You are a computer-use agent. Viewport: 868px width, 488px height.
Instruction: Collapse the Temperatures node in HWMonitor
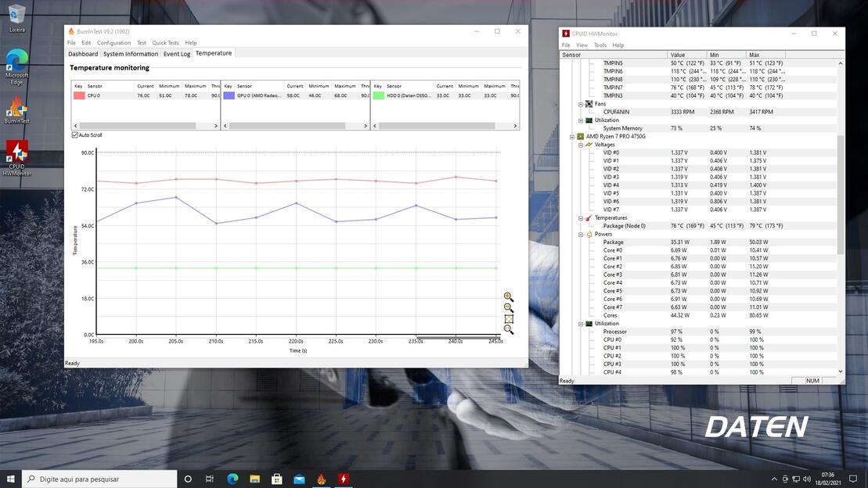tap(581, 218)
